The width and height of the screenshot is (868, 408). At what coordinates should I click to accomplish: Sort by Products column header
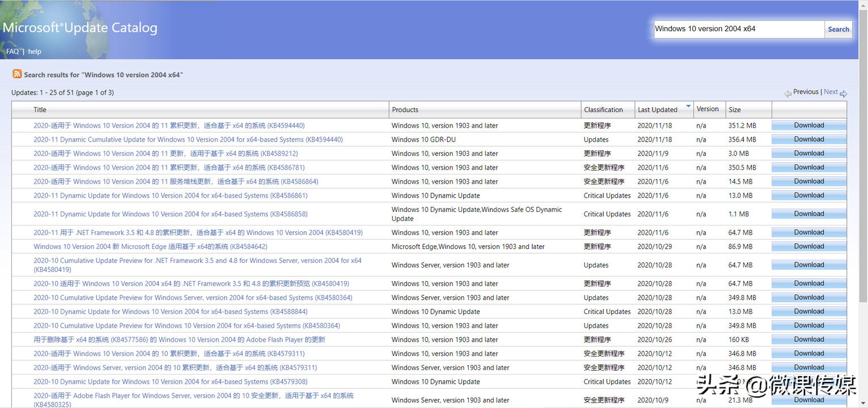[405, 110]
